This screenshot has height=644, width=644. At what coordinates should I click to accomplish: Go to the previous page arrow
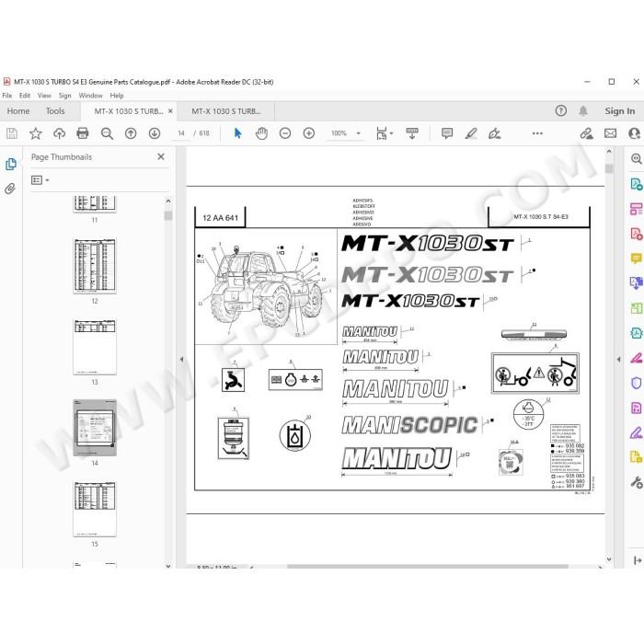point(131,133)
